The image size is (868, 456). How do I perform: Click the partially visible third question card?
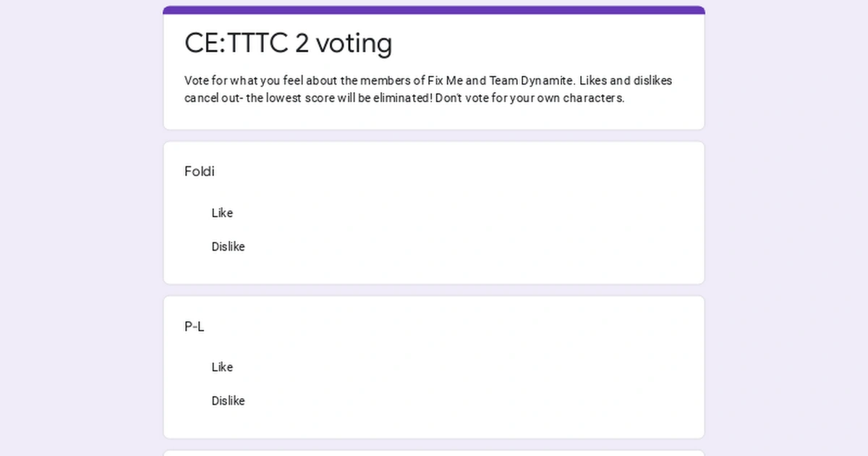click(434, 452)
